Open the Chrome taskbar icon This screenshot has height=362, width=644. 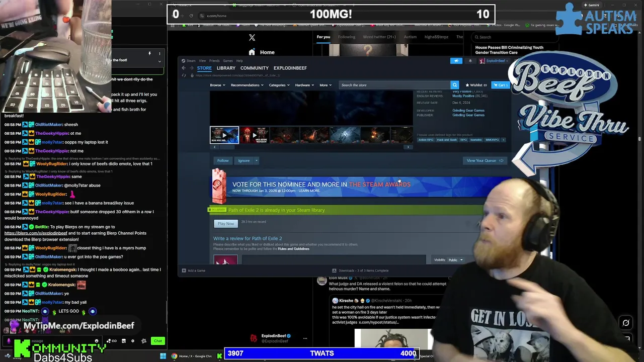click(174, 356)
